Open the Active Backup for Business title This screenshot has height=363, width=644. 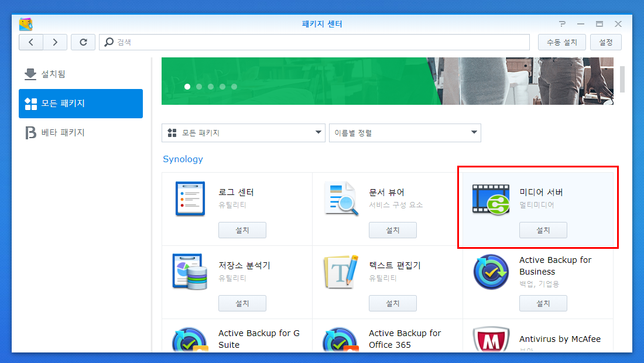tap(555, 266)
